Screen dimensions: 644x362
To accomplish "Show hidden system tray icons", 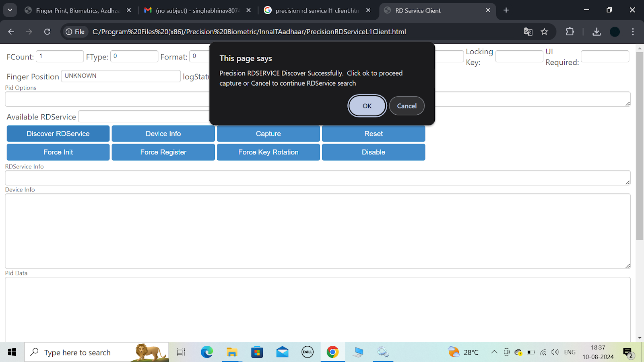I will click(494, 352).
